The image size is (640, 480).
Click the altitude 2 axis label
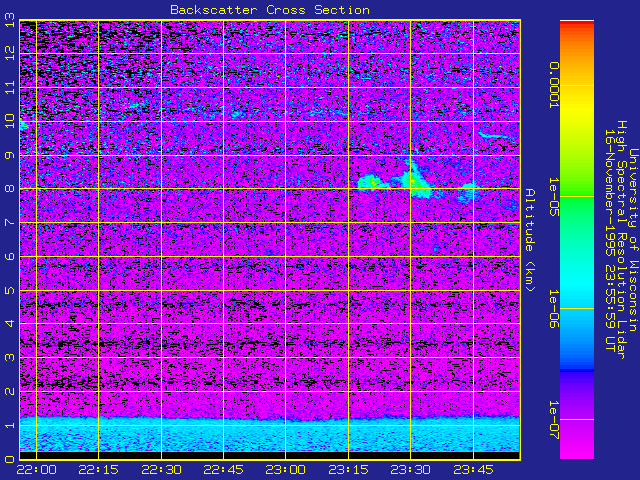tap(10, 391)
